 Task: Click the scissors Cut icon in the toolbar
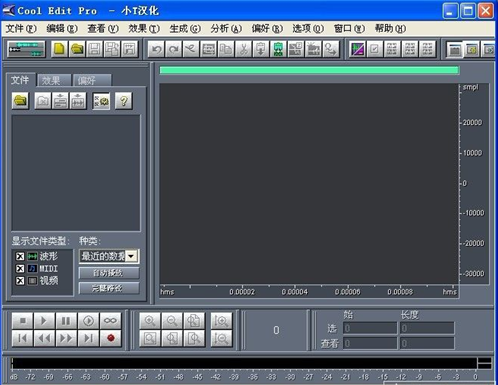243,50
